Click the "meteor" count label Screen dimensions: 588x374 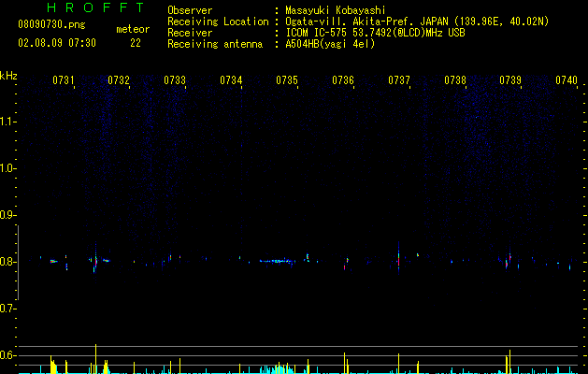tap(133, 29)
